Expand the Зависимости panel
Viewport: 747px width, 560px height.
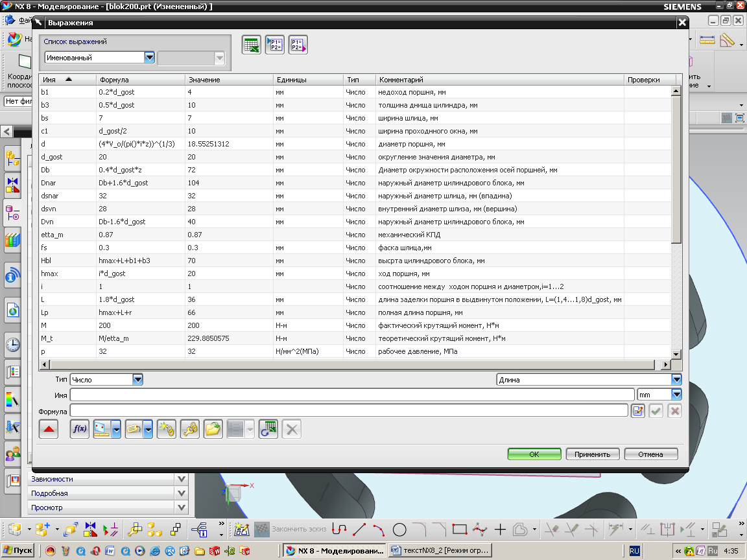(181, 479)
